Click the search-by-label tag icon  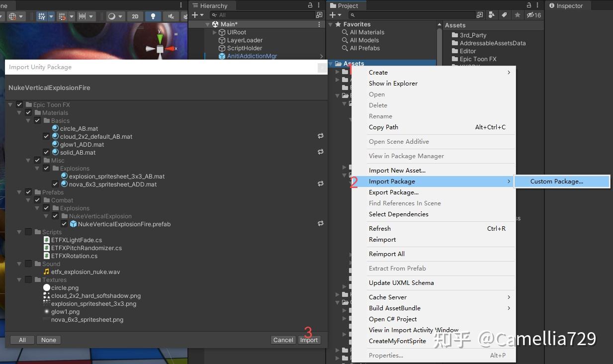tap(503, 15)
